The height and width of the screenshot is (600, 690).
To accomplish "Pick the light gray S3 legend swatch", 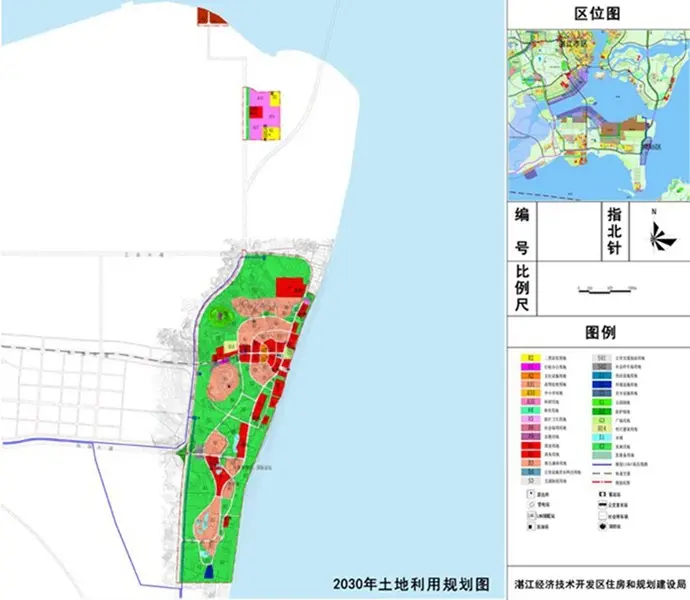I will click(x=531, y=481).
